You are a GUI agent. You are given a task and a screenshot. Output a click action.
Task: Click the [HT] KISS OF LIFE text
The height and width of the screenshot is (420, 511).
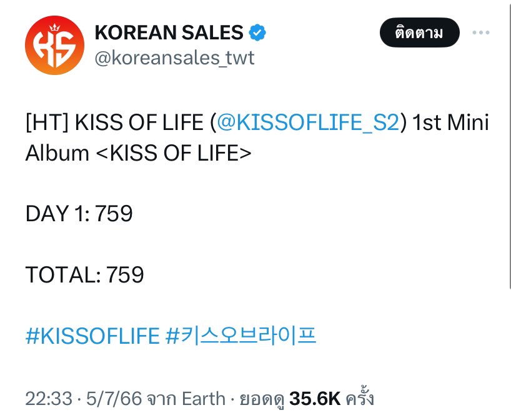(x=114, y=122)
